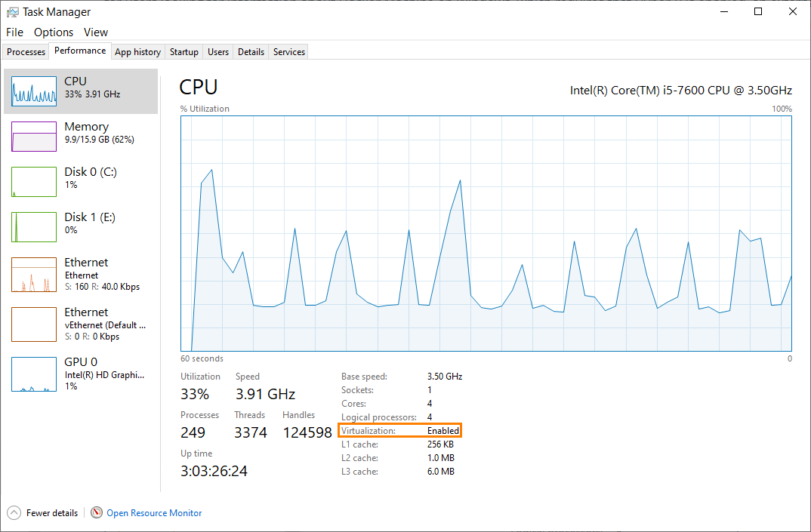Click the Task Manager title bar icon

click(12, 11)
